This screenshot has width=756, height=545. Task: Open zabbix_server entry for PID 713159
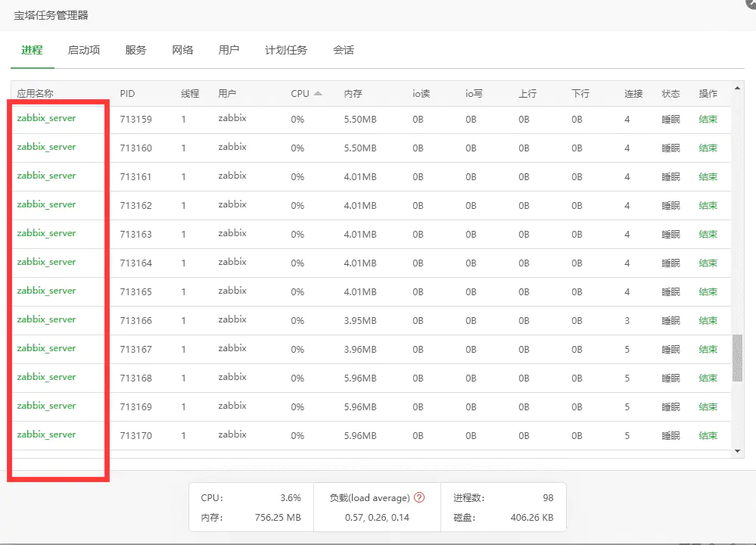pyautogui.click(x=46, y=118)
